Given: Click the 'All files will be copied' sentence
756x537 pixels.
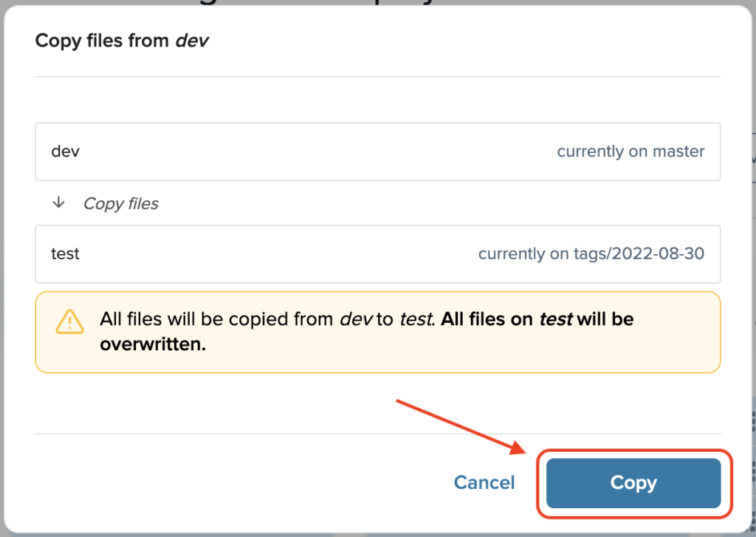Looking at the screenshot, I should [x=267, y=319].
